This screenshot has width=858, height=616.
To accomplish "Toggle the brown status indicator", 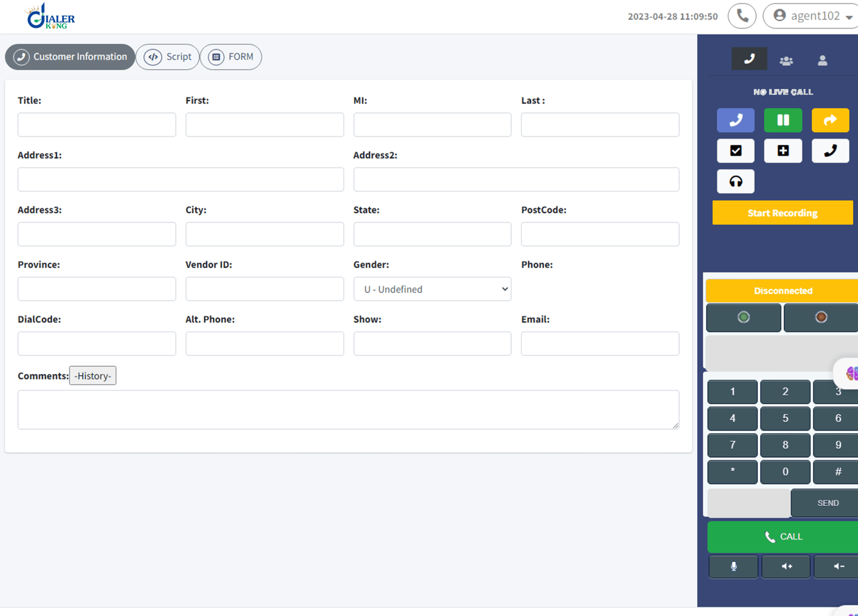I will point(820,317).
